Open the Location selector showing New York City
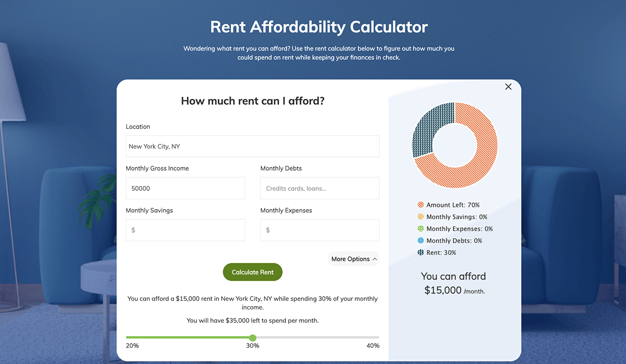 tap(252, 146)
